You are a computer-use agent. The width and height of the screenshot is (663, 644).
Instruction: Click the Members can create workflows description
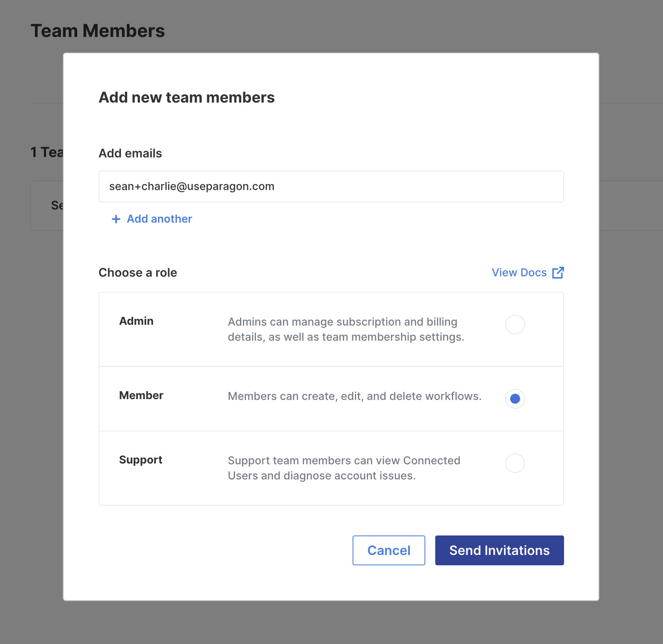(x=355, y=396)
